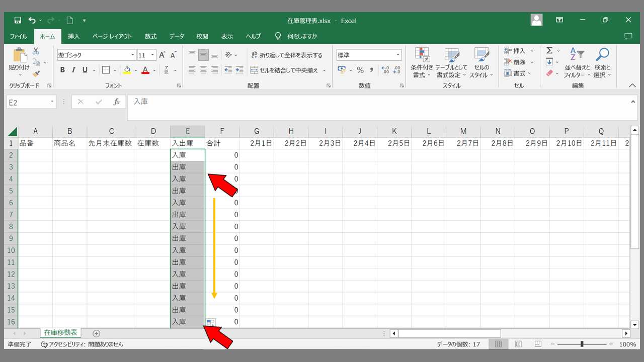644x362 pixels.
Task: Open the number format dropdown 標準
Action: pos(398,55)
